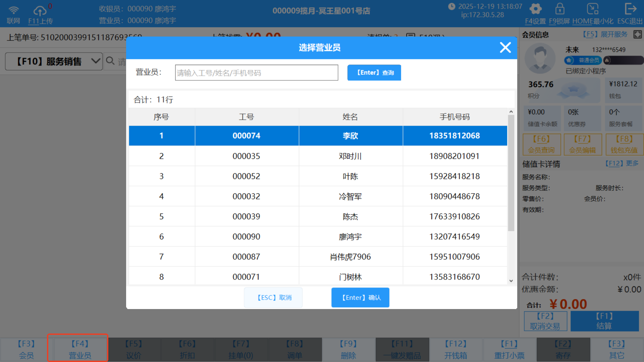Click F2 cancel transaction button

coord(545,321)
